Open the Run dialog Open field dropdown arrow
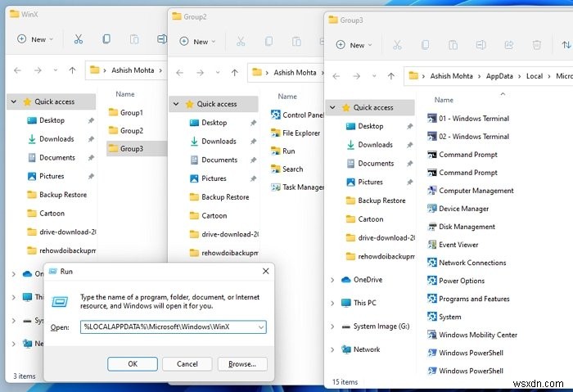573x392 pixels. point(261,327)
